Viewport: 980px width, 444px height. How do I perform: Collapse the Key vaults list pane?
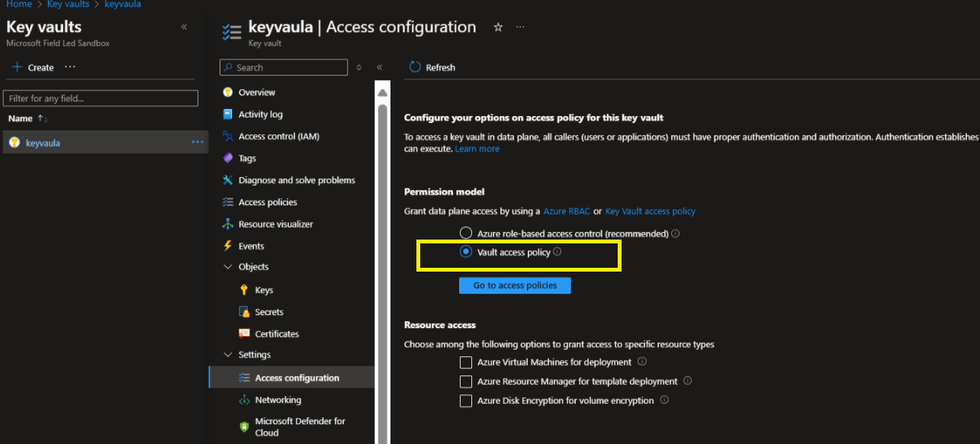click(184, 27)
